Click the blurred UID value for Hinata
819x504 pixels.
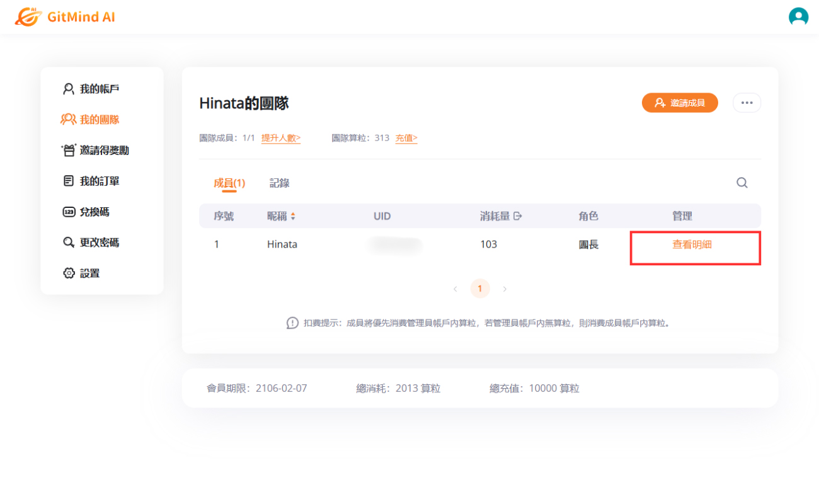click(396, 244)
